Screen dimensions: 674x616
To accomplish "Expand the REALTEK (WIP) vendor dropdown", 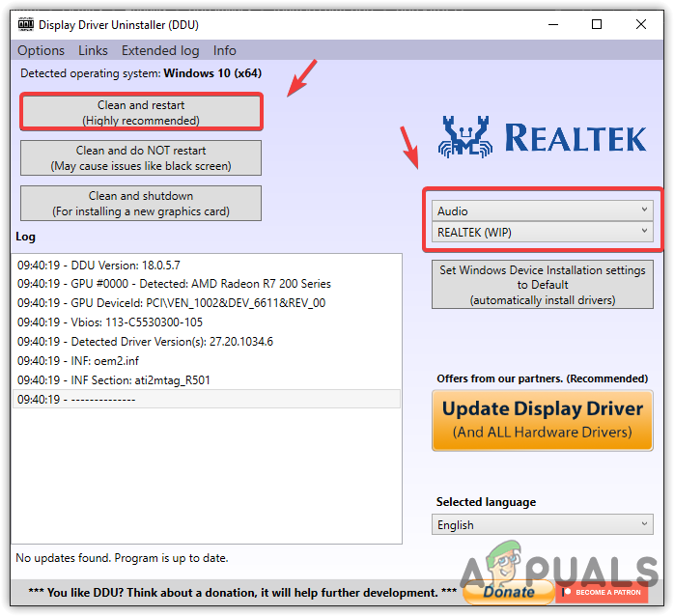I will pyautogui.click(x=543, y=232).
